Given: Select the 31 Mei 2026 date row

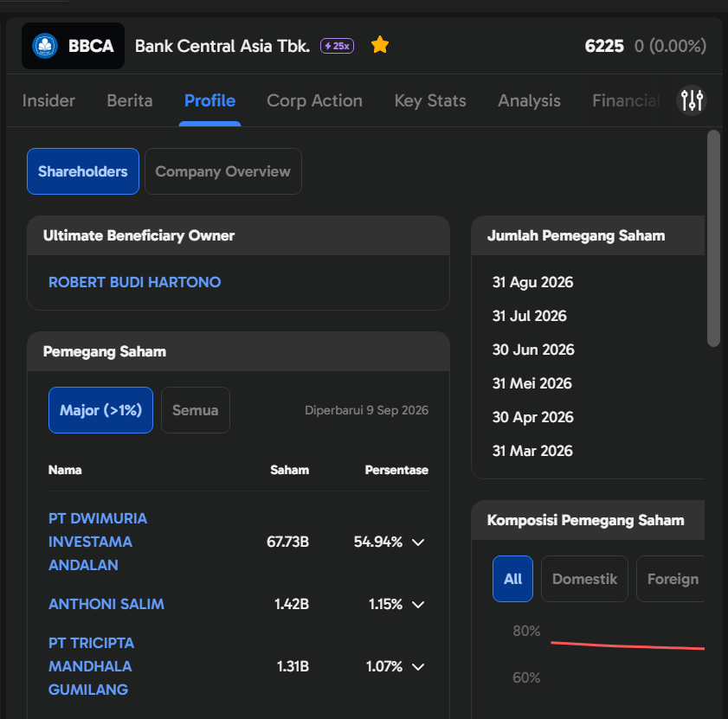Looking at the screenshot, I should point(532,383).
